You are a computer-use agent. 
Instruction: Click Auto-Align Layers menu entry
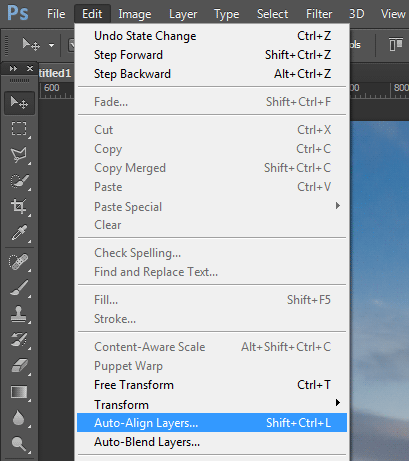point(212,423)
